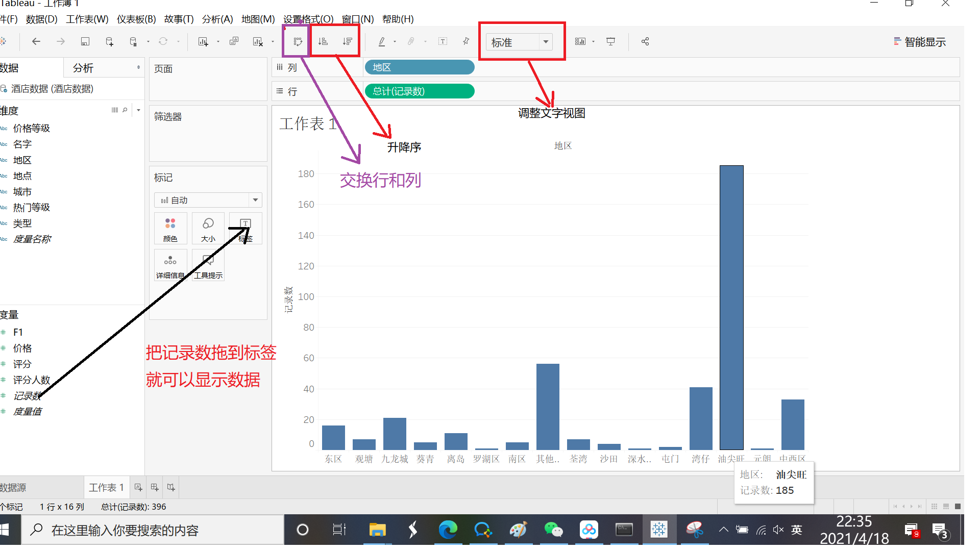Toggle mark labels with the T icon
The image size is (980, 551).
443,42
